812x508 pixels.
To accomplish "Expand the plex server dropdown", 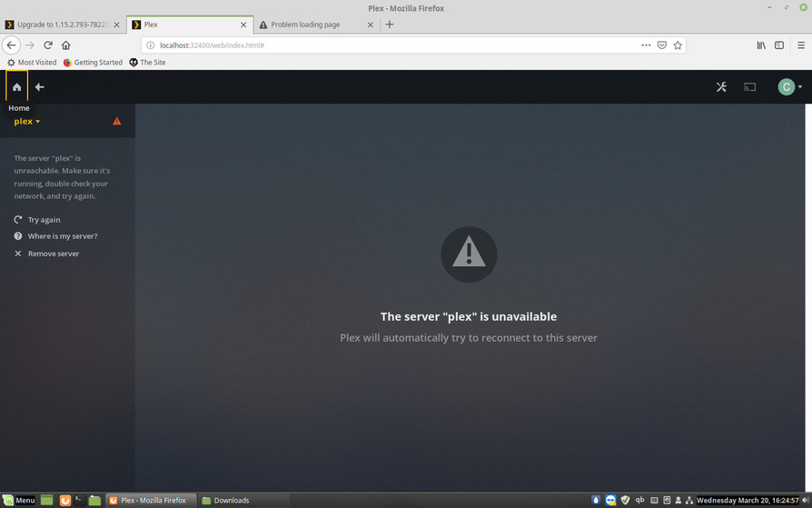I will [x=27, y=121].
